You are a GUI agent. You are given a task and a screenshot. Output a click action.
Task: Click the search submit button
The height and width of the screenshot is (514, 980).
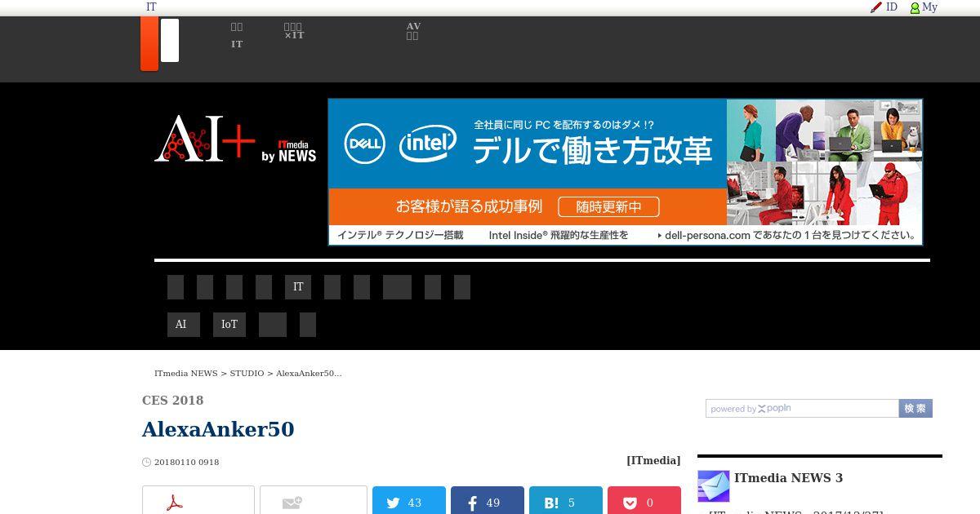tap(915, 409)
